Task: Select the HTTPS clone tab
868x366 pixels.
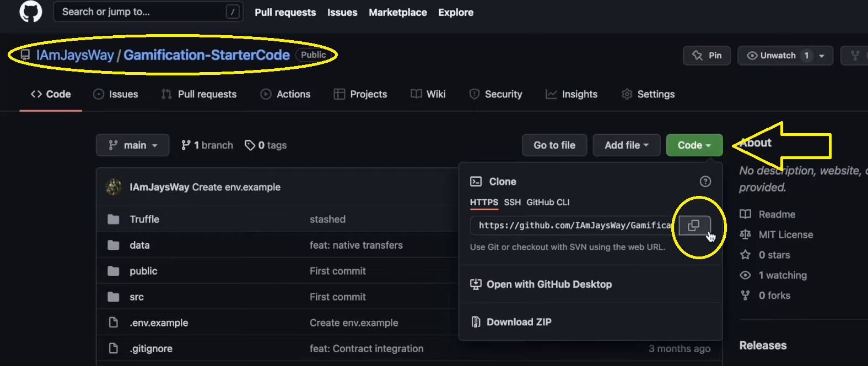Action: coord(484,202)
